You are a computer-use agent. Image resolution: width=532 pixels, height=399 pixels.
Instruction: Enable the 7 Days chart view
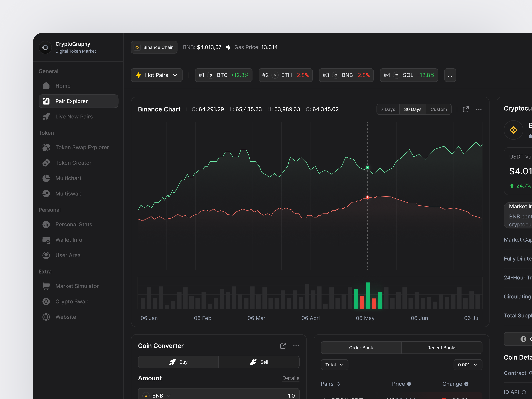click(x=388, y=109)
